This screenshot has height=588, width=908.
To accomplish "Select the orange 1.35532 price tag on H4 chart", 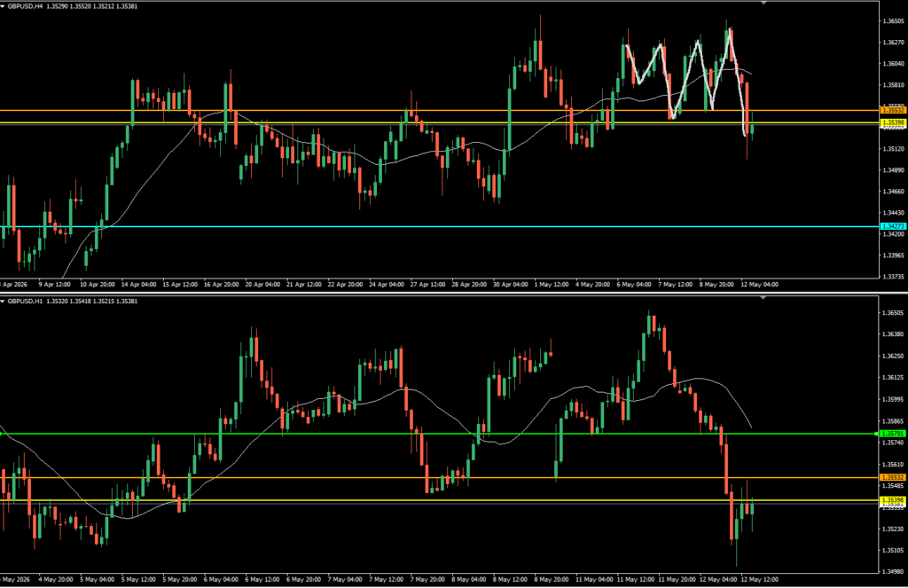I will 893,110.
